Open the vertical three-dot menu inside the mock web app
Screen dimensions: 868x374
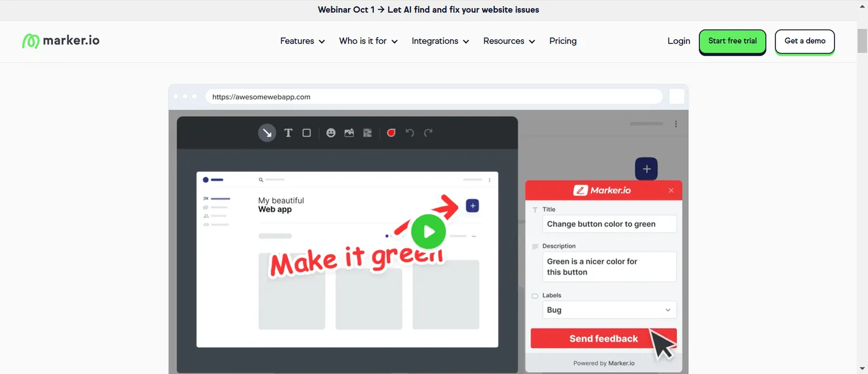click(x=489, y=180)
